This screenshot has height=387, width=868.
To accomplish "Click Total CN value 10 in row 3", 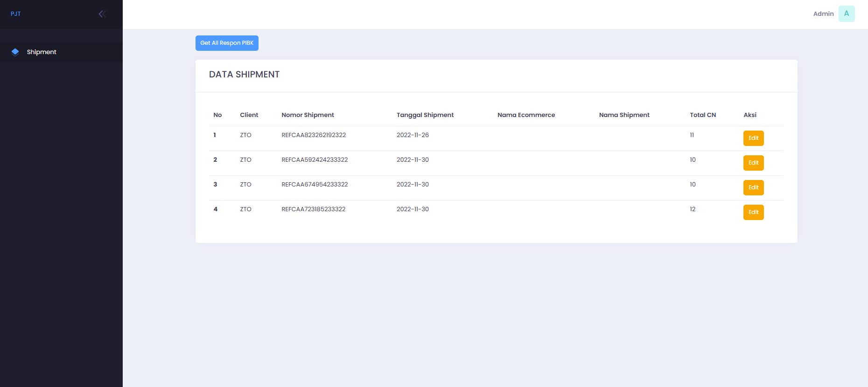I will (693, 185).
